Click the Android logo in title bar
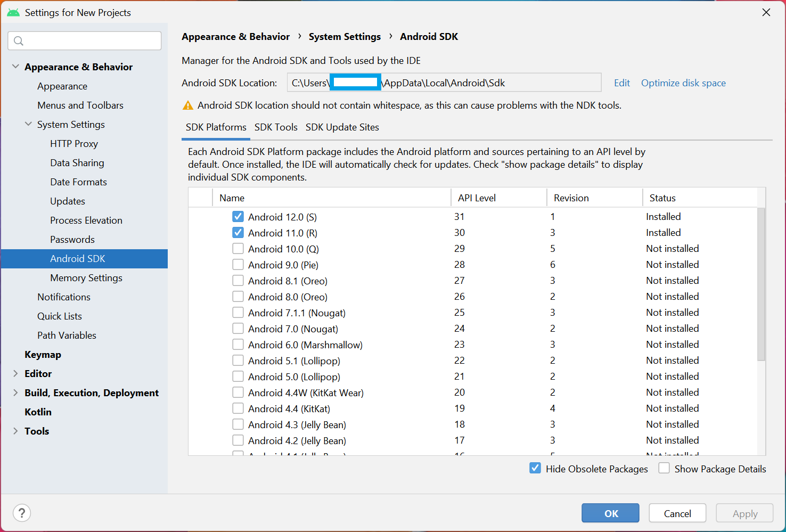The image size is (786, 532). 13,12
